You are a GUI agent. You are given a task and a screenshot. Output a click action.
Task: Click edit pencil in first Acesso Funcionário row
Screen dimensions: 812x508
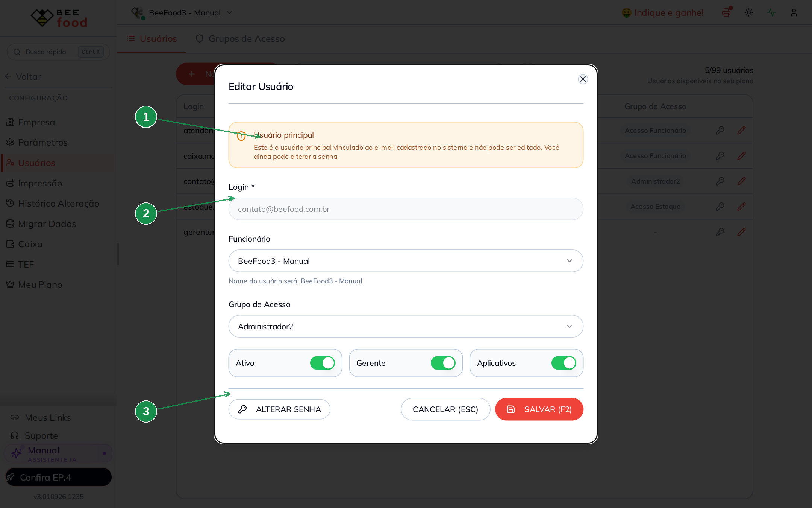click(x=741, y=131)
